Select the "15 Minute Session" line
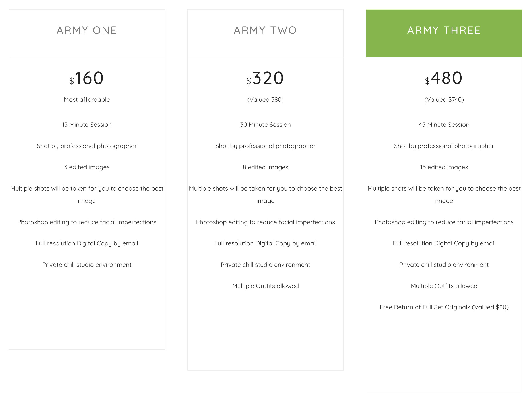Viewport: 532px width, 397px height. [x=87, y=125]
